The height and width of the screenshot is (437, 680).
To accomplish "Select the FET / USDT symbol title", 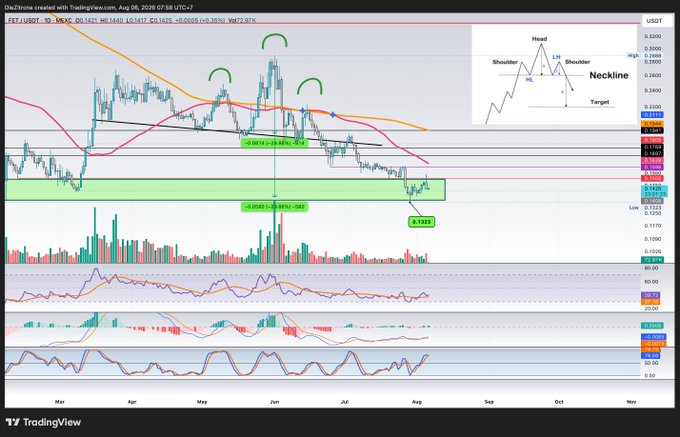I will 23,20.
